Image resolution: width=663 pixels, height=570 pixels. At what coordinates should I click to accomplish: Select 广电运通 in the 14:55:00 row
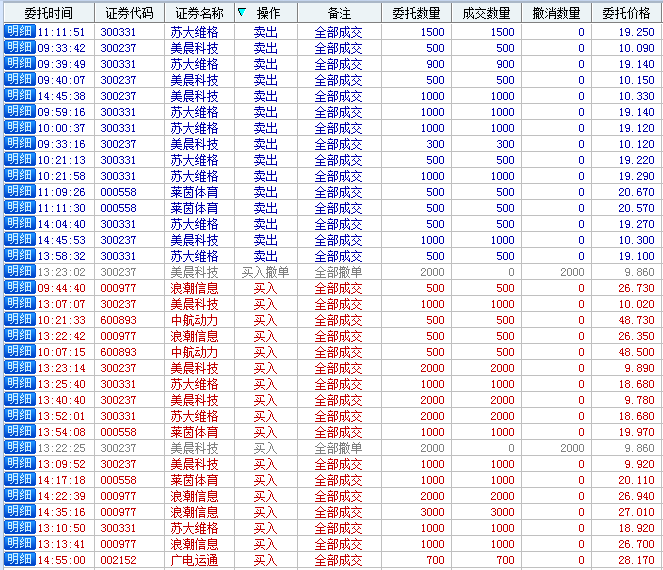click(x=194, y=560)
